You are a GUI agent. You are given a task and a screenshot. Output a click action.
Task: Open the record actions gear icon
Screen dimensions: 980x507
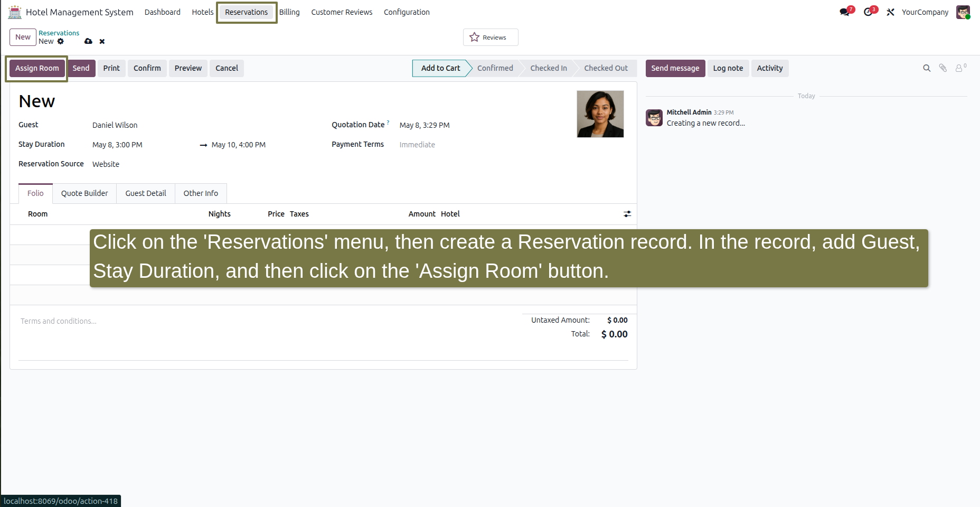(x=61, y=41)
